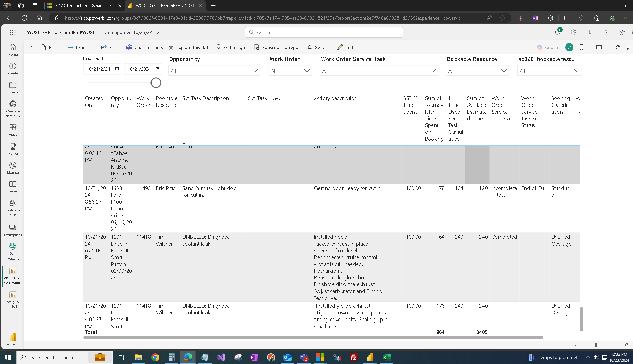Screen dimensions: 633x364
Task: Open the start date calendar picker
Action: (117, 69)
